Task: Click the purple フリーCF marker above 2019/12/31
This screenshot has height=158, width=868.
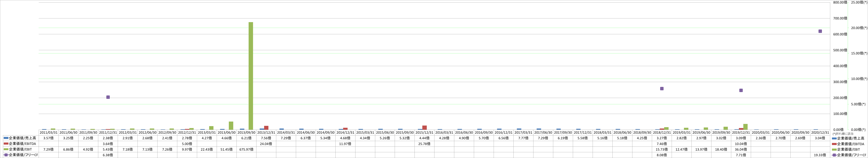Action: 741,90
